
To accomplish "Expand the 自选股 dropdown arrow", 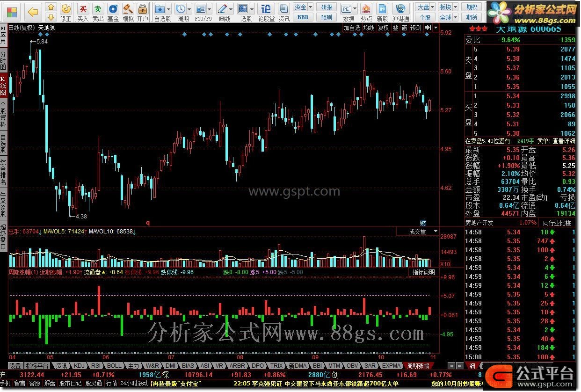I will point(169,9).
